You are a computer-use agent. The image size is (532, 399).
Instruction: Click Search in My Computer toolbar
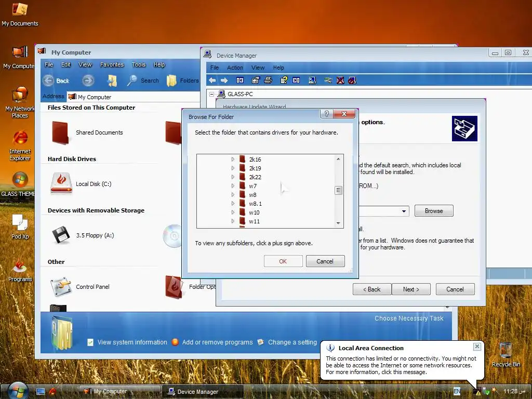(143, 81)
